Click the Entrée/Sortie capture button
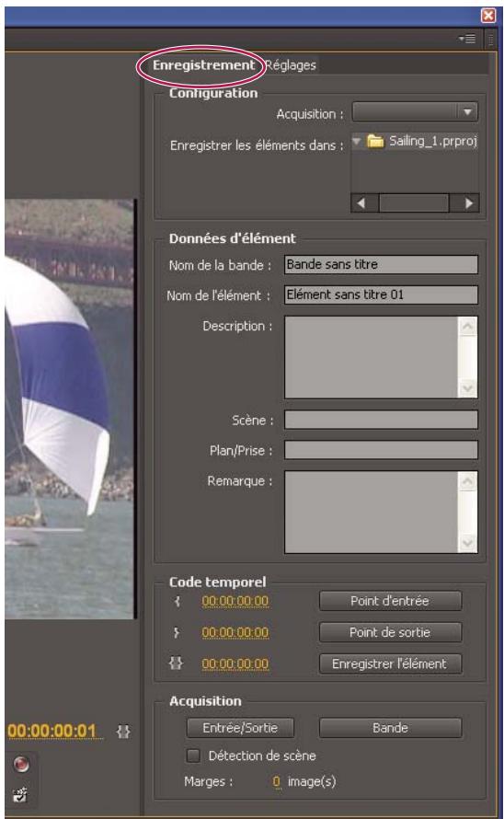 [x=240, y=728]
